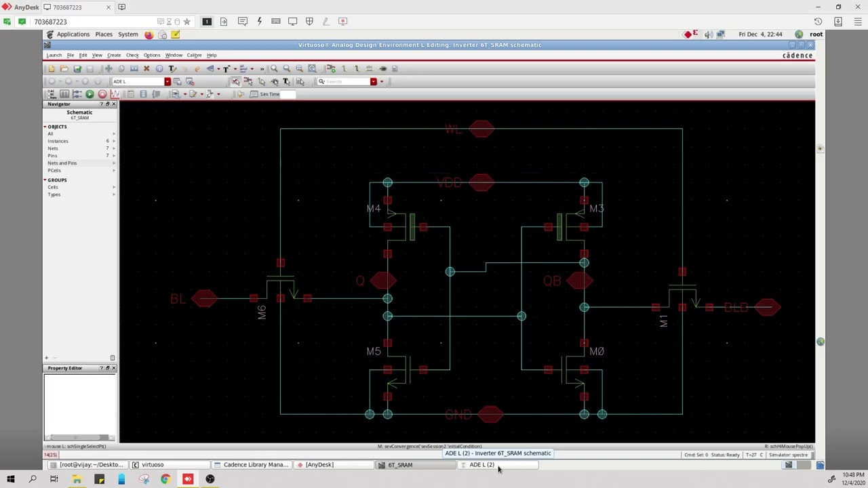The width and height of the screenshot is (868, 488).
Task: Open Chrome from Windows taskbar
Action: (165, 479)
